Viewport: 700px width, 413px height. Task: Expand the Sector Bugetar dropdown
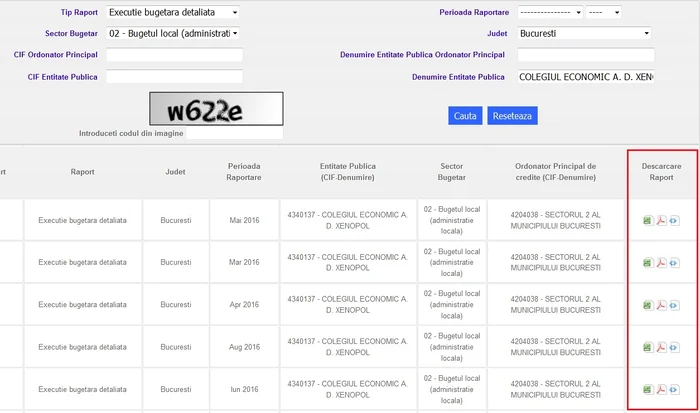tap(173, 33)
